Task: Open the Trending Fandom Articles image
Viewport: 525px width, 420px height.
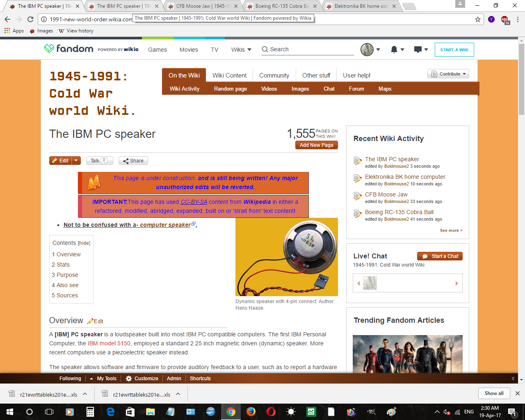Action: click(408, 354)
